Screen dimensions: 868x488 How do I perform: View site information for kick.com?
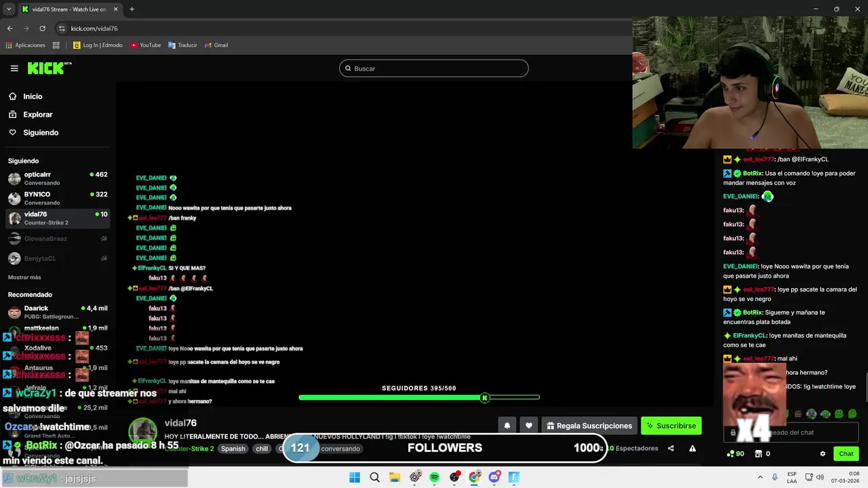click(x=62, y=28)
